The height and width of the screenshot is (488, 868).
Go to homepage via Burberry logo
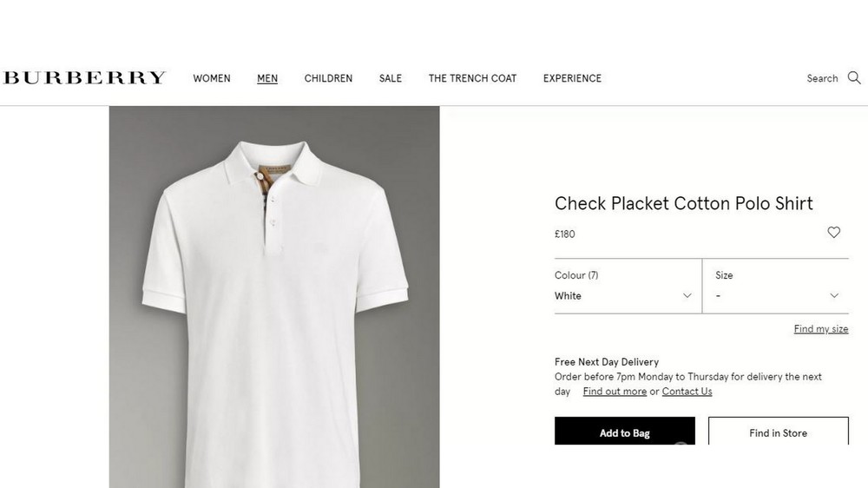[x=84, y=78]
